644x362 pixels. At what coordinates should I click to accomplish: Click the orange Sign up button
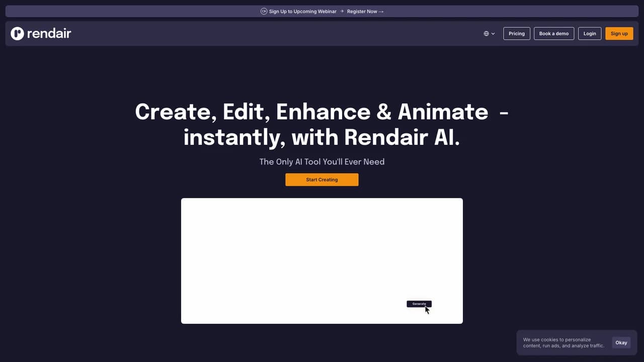[619, 34]
